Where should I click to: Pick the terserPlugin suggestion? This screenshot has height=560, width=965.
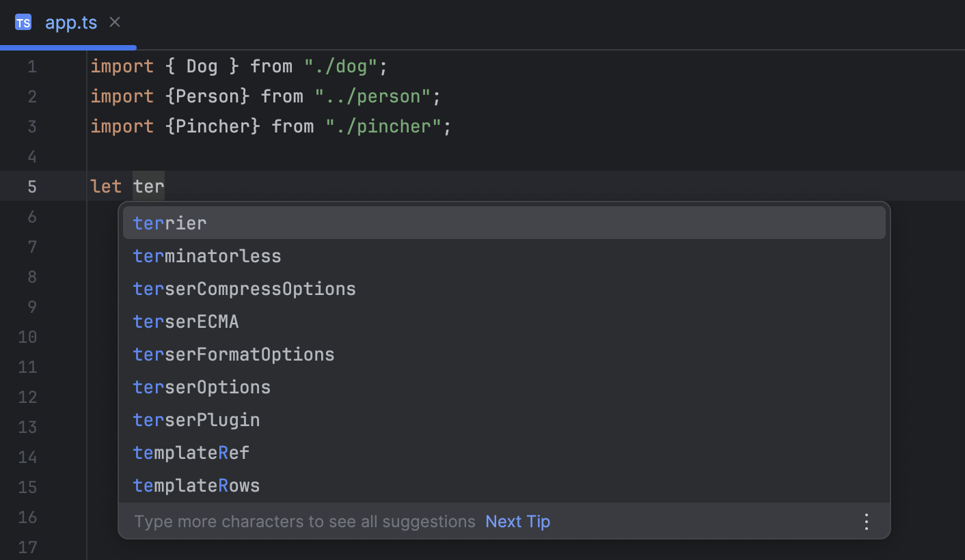(x=196, y=419)
